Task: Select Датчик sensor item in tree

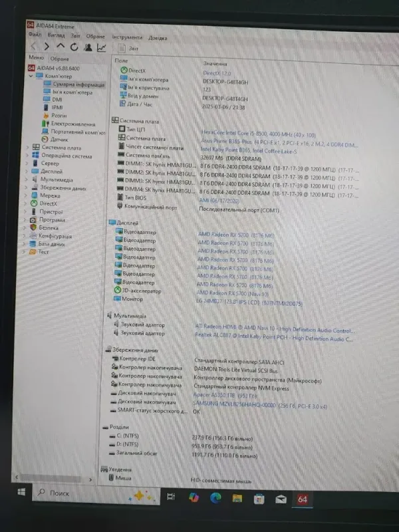Action: pyautogui.click(x=59, y=140)
